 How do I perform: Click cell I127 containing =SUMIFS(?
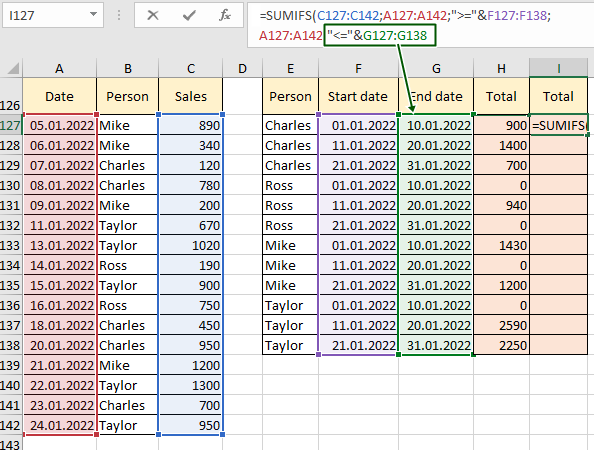click(559, 125)
